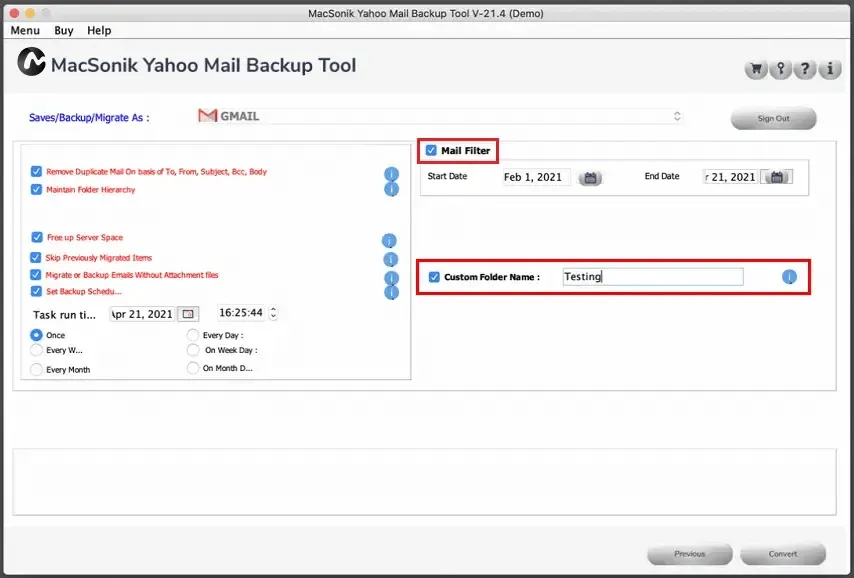Click the time stepper arrows beside 16:25:44
The height and width of the screenshot is (578, 854).
(x=273, y=313)
